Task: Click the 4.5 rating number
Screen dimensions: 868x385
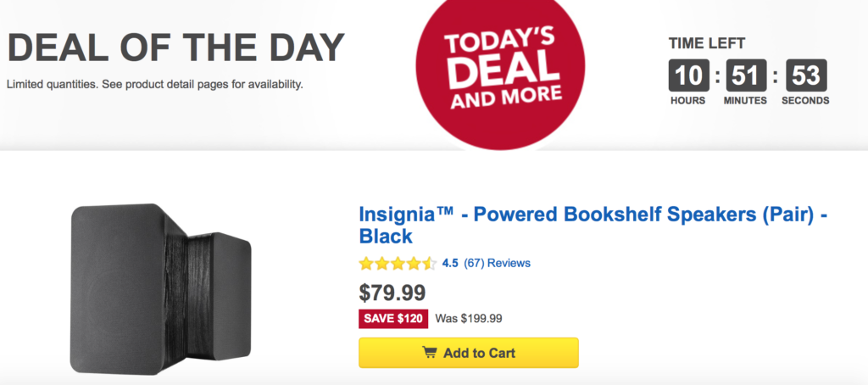Action: (x=450, y=263)
